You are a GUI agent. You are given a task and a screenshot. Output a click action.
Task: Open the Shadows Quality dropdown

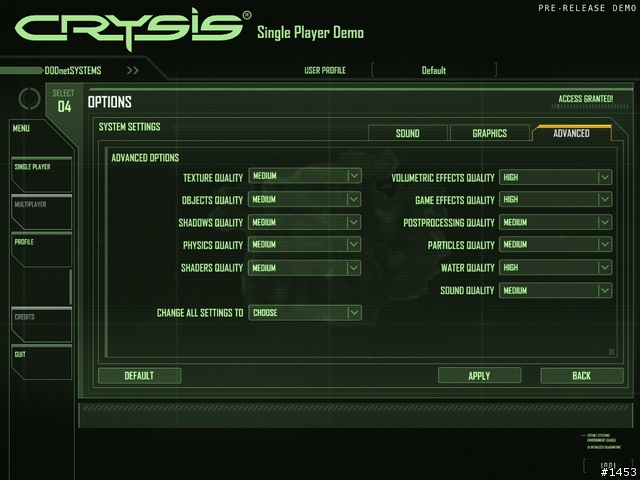point(305,222)
